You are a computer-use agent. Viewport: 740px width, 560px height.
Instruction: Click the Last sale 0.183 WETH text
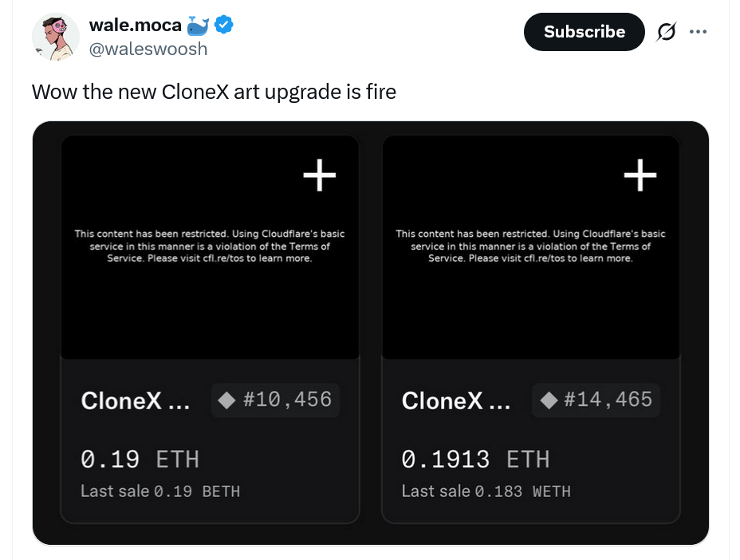(x=486, y=491)
